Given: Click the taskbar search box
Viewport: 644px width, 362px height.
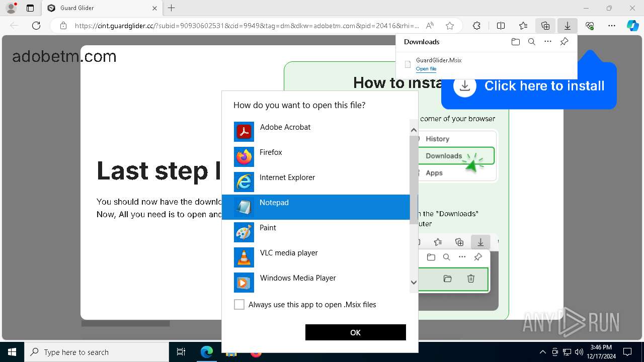Looking at the screenshot, I should (x=97, y=352).
